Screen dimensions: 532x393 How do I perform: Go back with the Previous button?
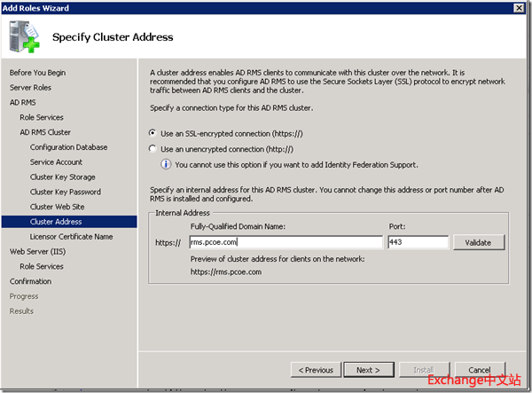[316, 370]
